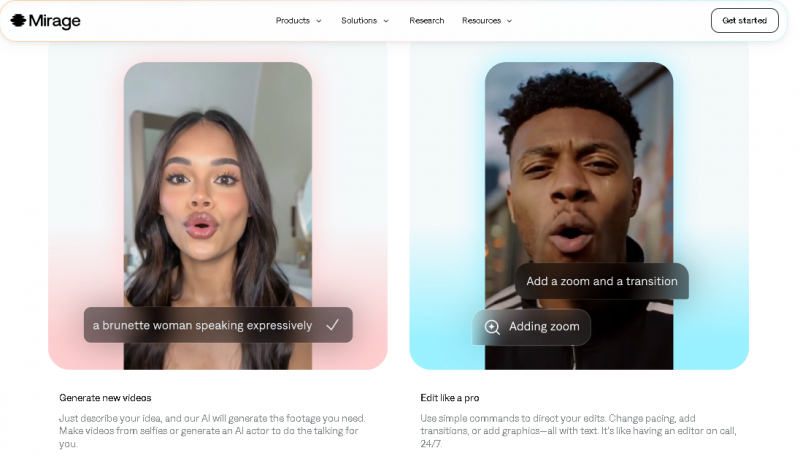Screen dimensions: 800x456
Task: Click the "Edit like a pro" heading
Action: point(449,398)
